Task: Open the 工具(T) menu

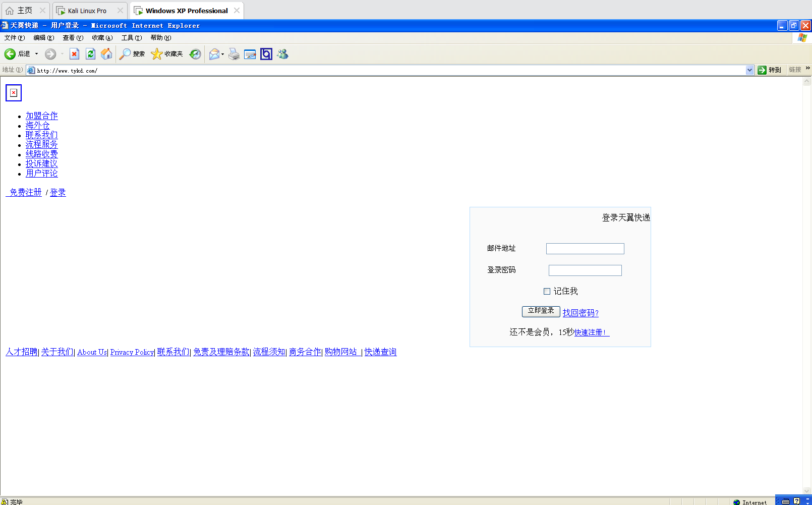Action: coord(131,38)
